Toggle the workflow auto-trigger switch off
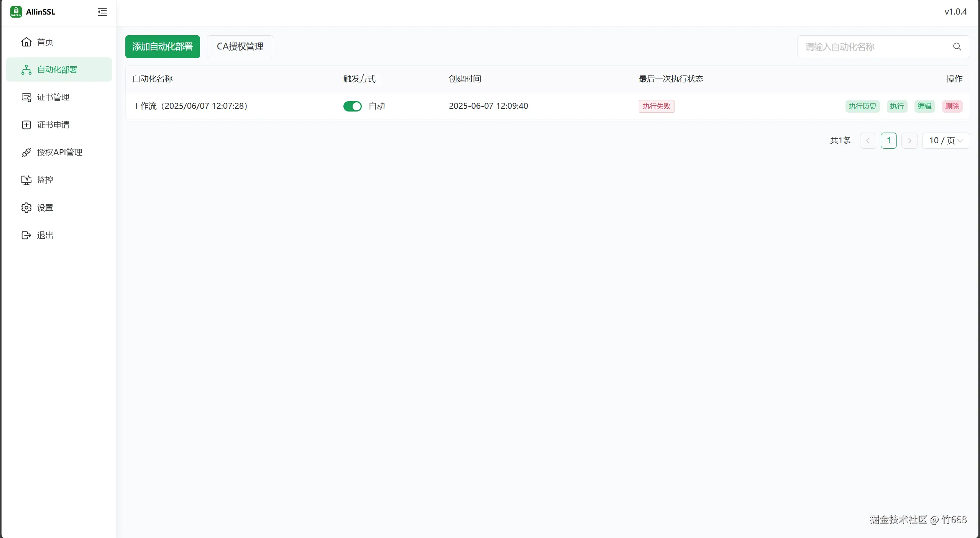Screen dimensions: 980x538 [x=352, y=106]
